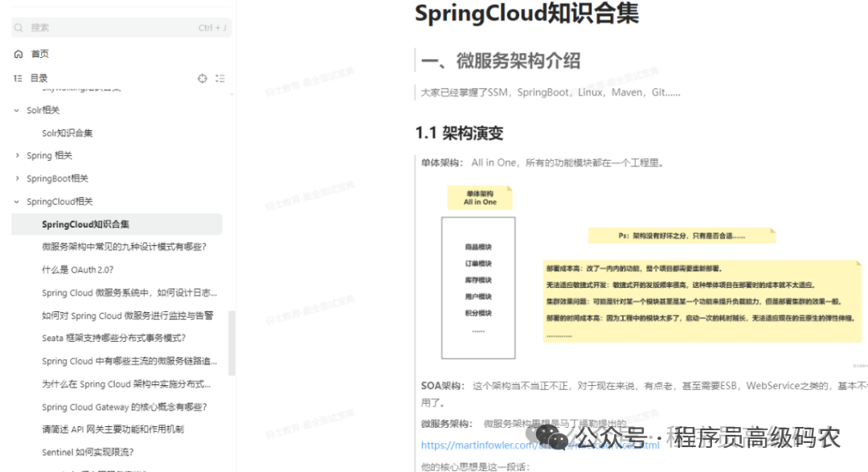Open Solr知识合集 document
This screenshot has width=868, height=472.
(x=67, y=133)
